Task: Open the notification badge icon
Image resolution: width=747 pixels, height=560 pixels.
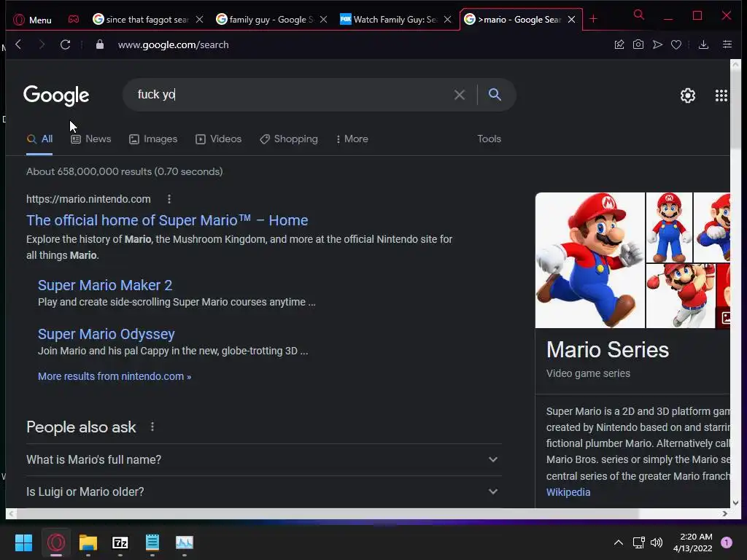Action: pos(727,542)
